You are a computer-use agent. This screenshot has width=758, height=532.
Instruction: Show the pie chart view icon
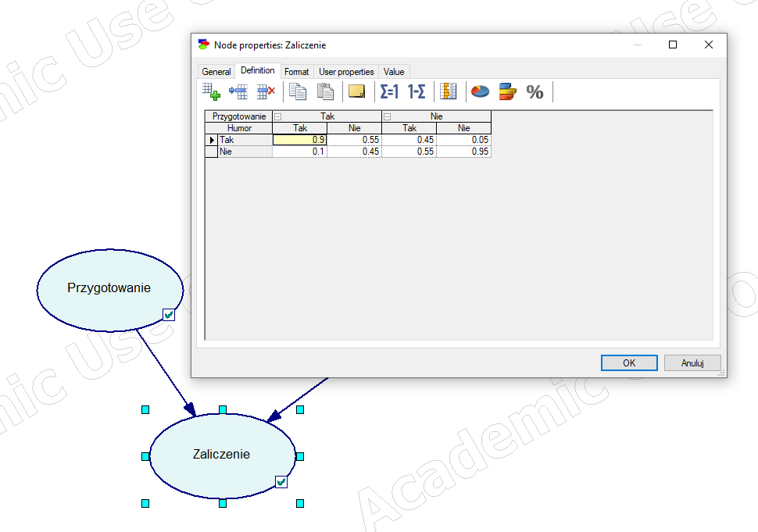pyautogui.click(x=480, y=91)
